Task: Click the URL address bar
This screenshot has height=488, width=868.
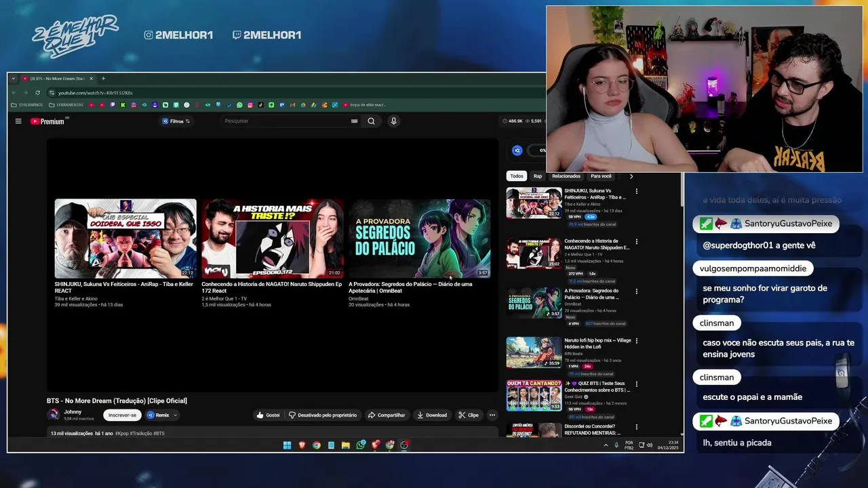Action: 292,92
